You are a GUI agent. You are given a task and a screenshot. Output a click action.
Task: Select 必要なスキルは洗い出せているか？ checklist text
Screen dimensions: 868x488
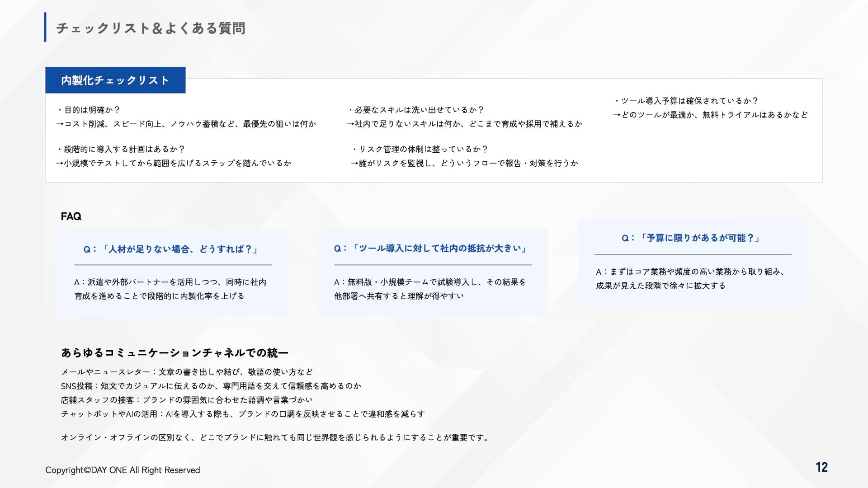point(416,110)
